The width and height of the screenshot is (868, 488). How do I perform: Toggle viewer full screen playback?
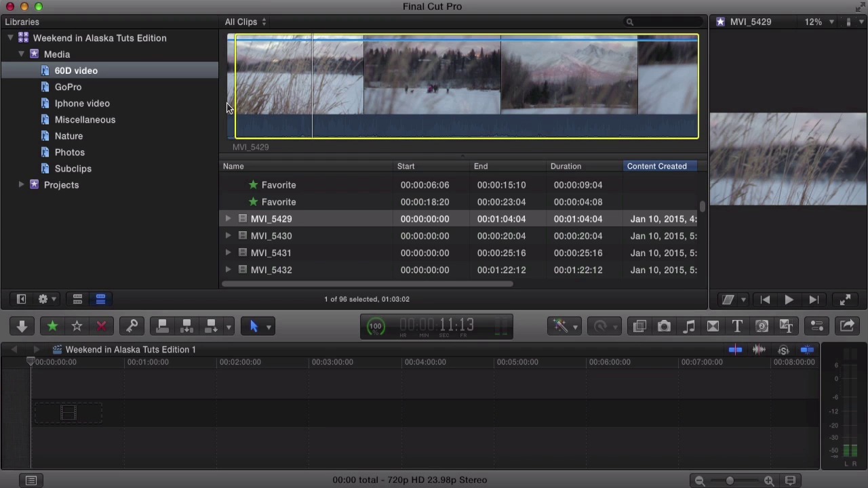pos(846,300)
